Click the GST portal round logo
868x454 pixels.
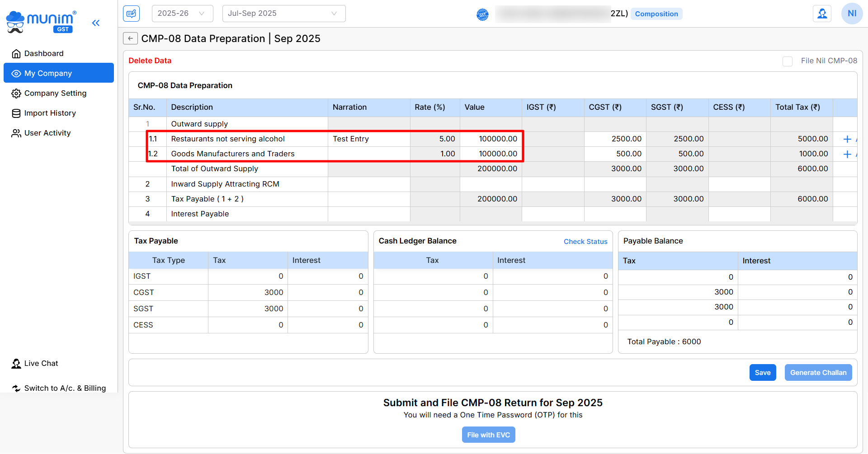point(482,14)
